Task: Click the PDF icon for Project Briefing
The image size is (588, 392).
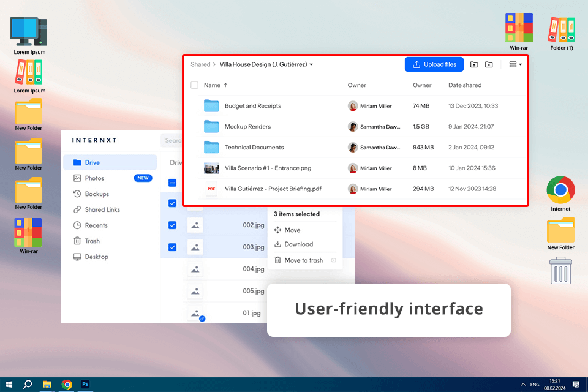Action: pos(211,189)
